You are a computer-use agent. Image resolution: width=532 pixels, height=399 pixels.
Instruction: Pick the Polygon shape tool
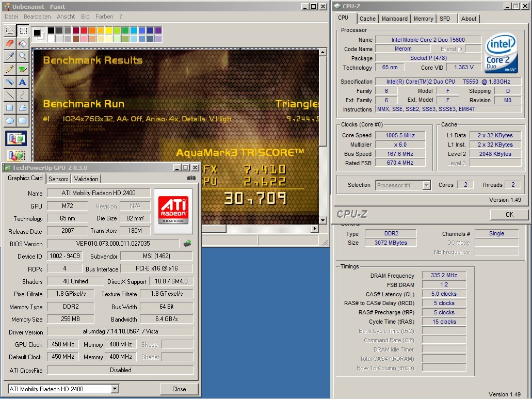tap(23, 108)
